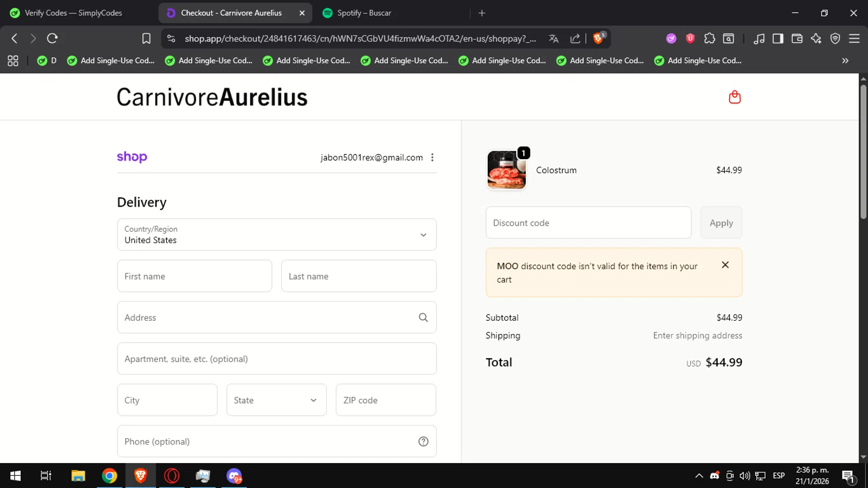Open the Windows Start menu
The height and width of the screenshot is (488, 868).
[x=16, y=476]
